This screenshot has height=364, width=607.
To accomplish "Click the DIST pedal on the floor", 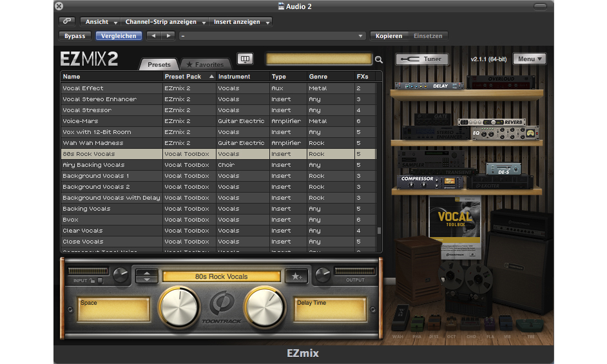I will point(434,323).
